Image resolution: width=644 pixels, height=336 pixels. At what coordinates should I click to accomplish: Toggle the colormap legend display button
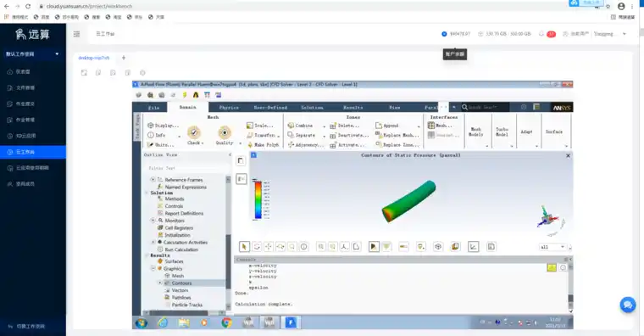pos(241,179)
